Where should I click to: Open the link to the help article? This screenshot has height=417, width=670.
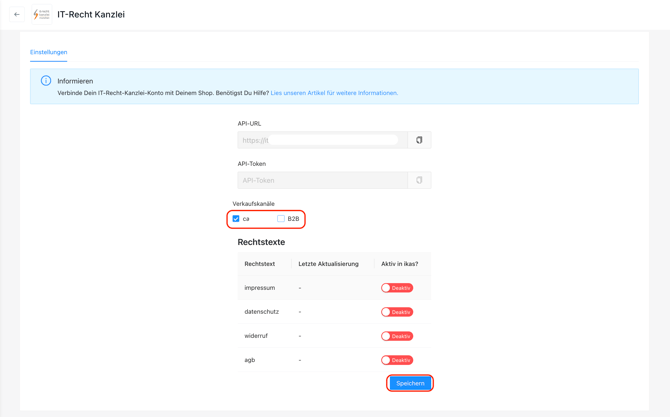(334, 93)
